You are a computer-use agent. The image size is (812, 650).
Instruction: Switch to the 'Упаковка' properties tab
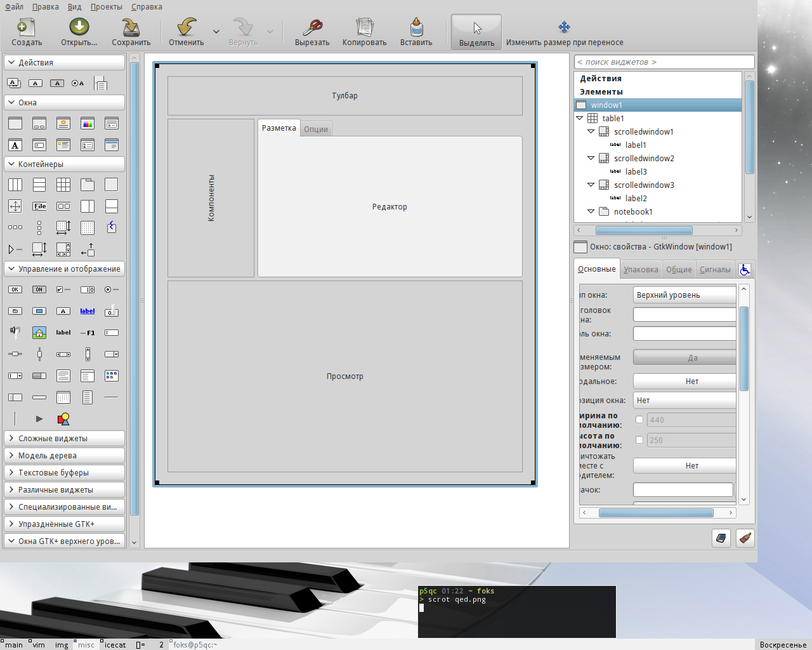click(641, 270)
